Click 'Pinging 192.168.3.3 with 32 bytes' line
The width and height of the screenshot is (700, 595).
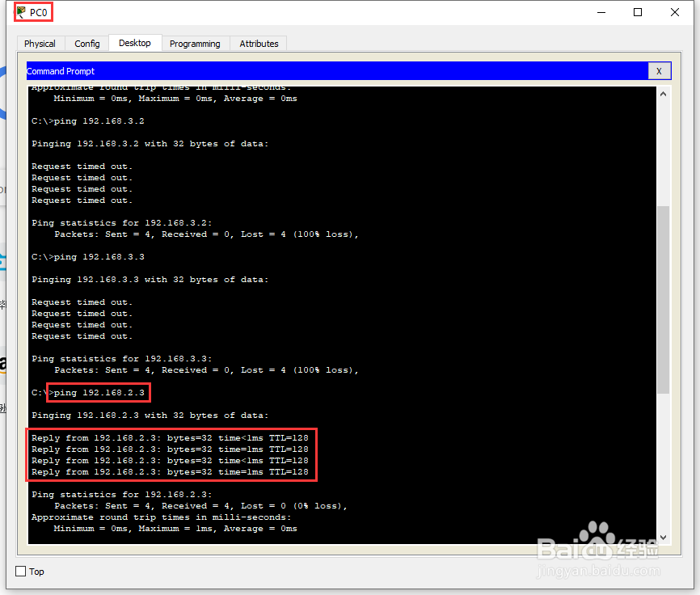click(x=150, y=280)
